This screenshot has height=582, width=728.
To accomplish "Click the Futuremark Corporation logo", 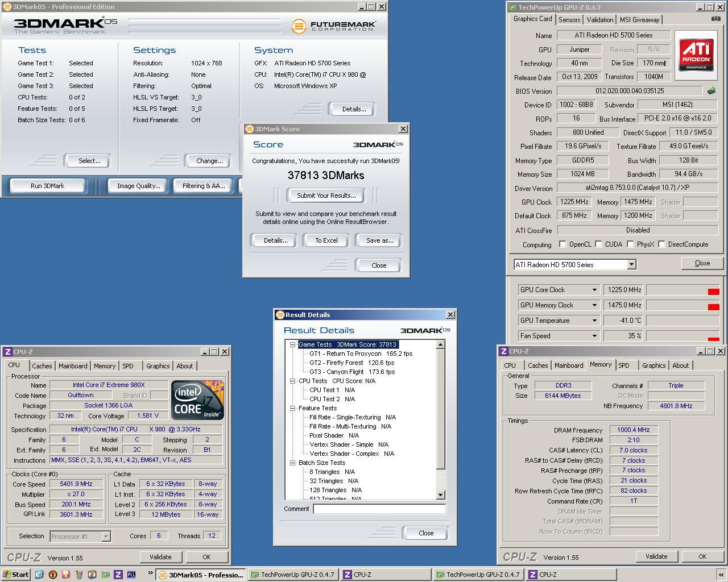I will (333, 26).
